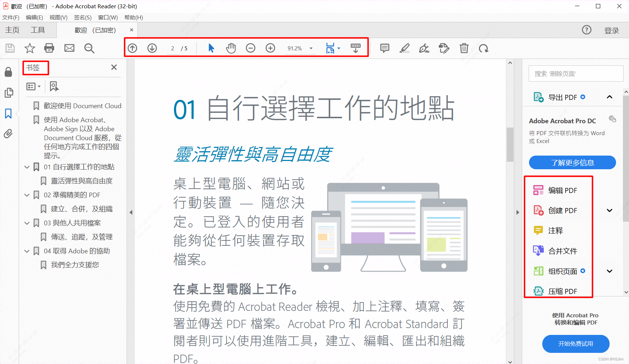Image resolution: width=629 pixels, height=364 pixels.
Task: Open the zoom percentage dropdown
Action: [311, 48]
